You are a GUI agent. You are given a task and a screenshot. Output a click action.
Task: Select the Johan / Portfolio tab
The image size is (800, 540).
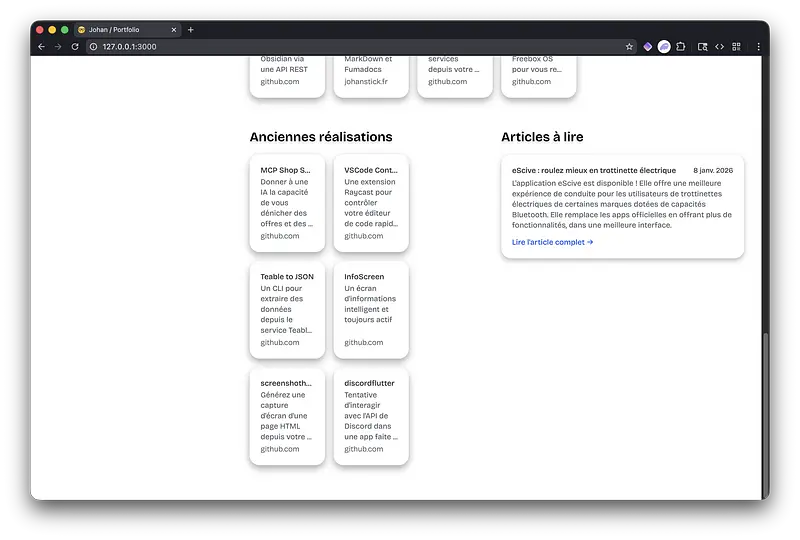click(120, 29)
